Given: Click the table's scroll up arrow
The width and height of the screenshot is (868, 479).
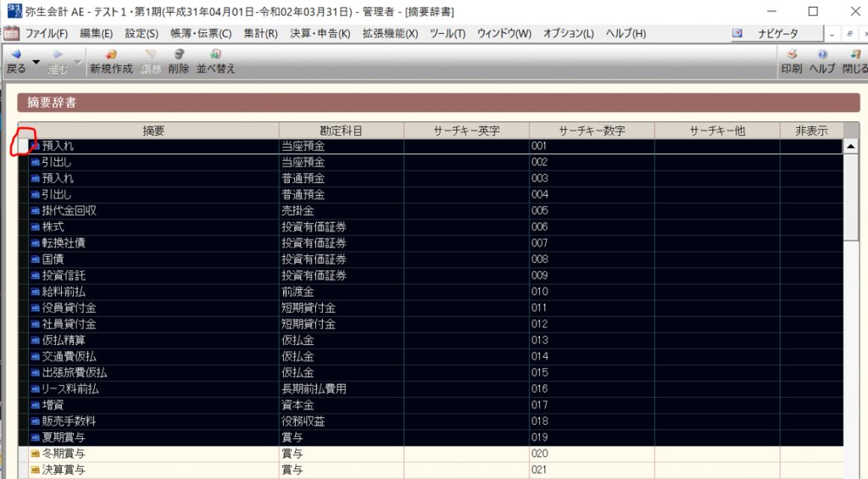Looking at the screenshot, I should click(x=850, y=147).
